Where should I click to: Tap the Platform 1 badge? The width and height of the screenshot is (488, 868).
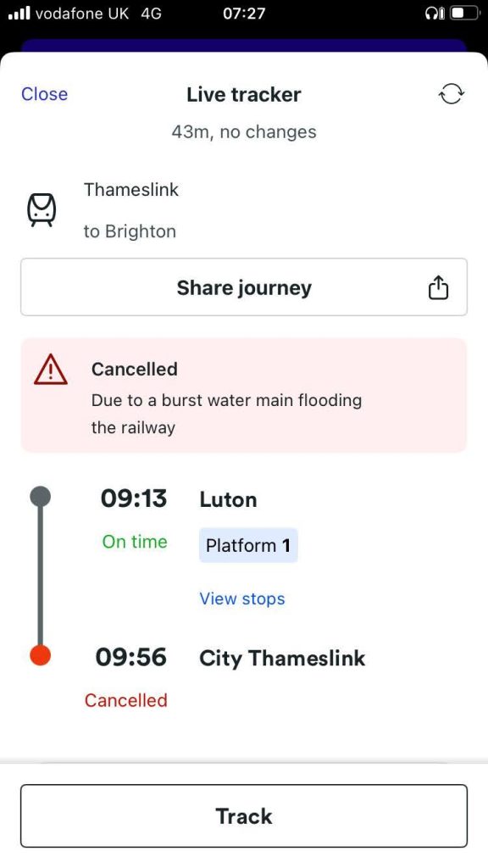coord(248,545)
